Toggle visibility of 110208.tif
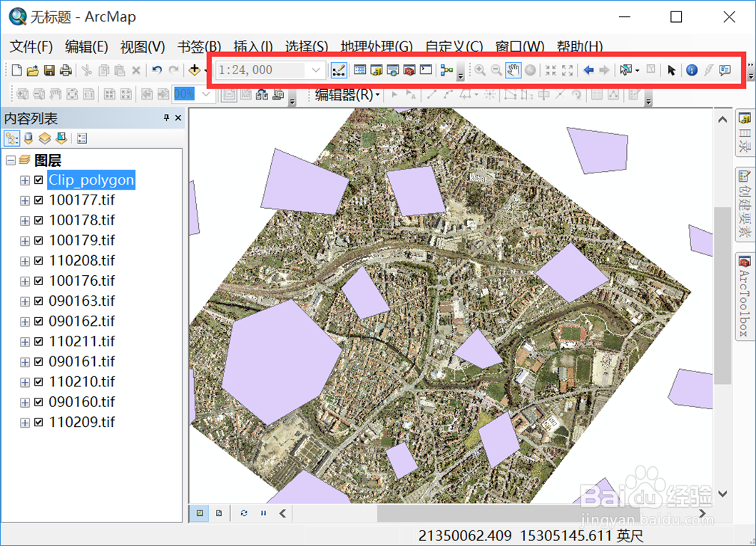This screenshot has width=756, height=546. click(x=39, y=261)
